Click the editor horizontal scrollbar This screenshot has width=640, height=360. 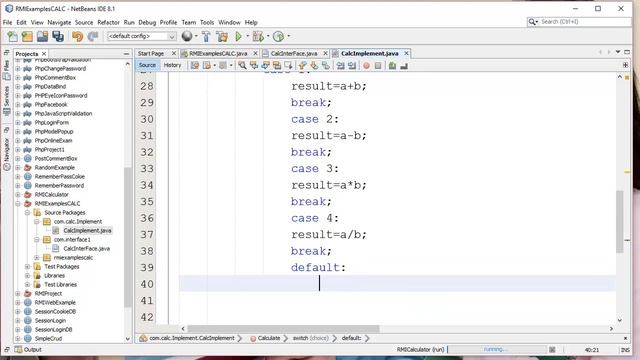tap(283, 329)
